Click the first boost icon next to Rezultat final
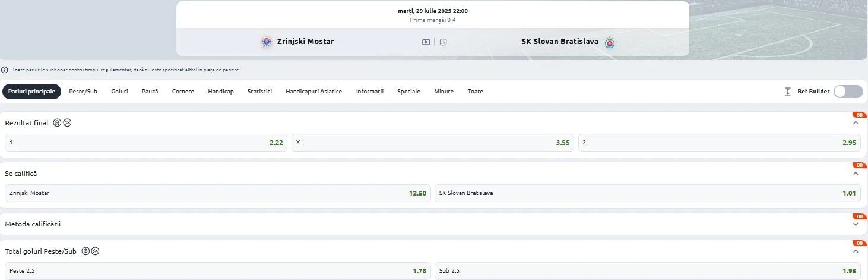This screenshot has width=868, height=280. tap(57, 123)
